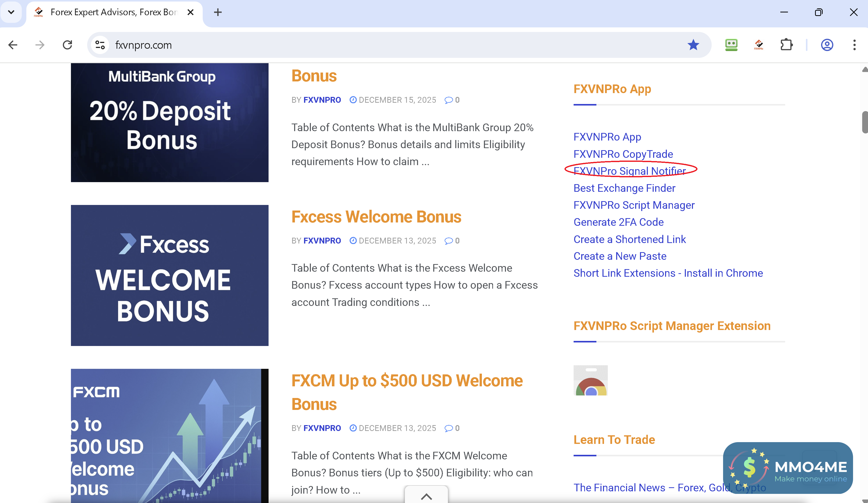The width and height of the screenshot is (868, 503).
Task: Click the FXVNPRo extension toolbar icon
Action: [759, 45]
